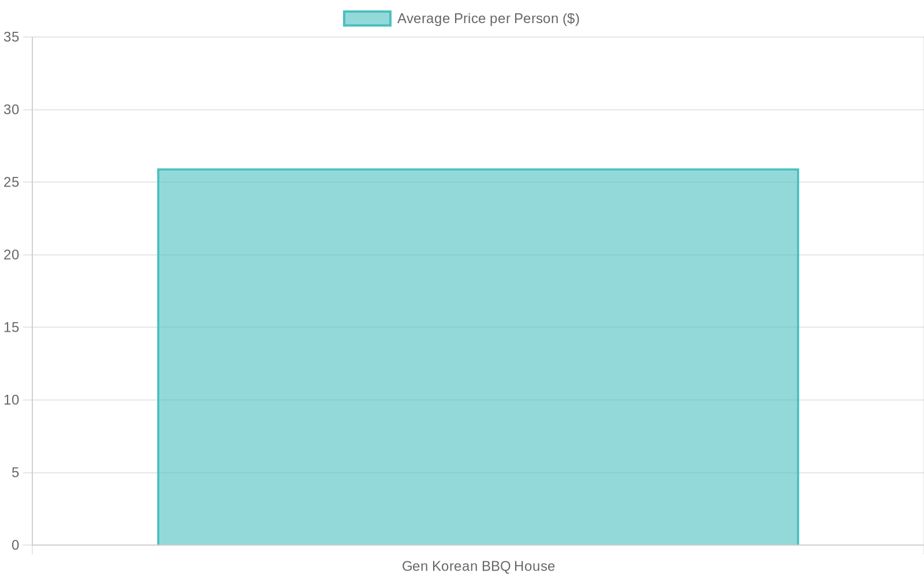The height and width of the screenshot is (578, 924).
Task: Toggle the Average Price per Person dataset label
Action: tap(489, 18)
